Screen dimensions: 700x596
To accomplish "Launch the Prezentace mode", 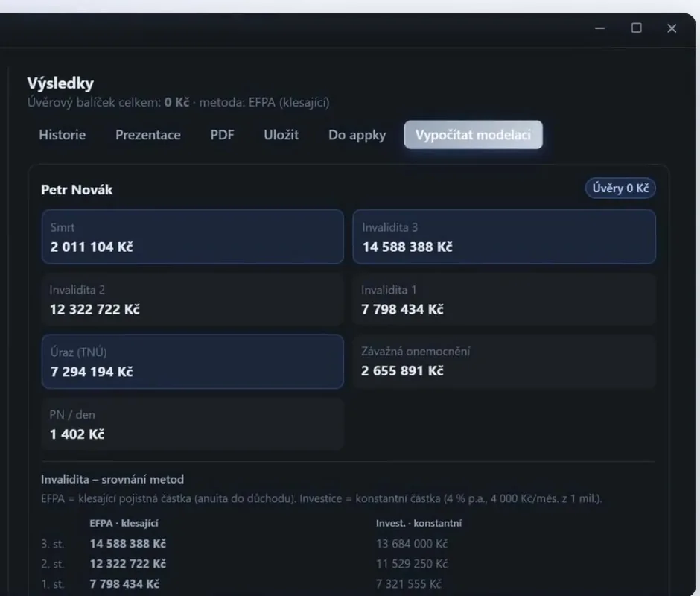I will point(147,135).
